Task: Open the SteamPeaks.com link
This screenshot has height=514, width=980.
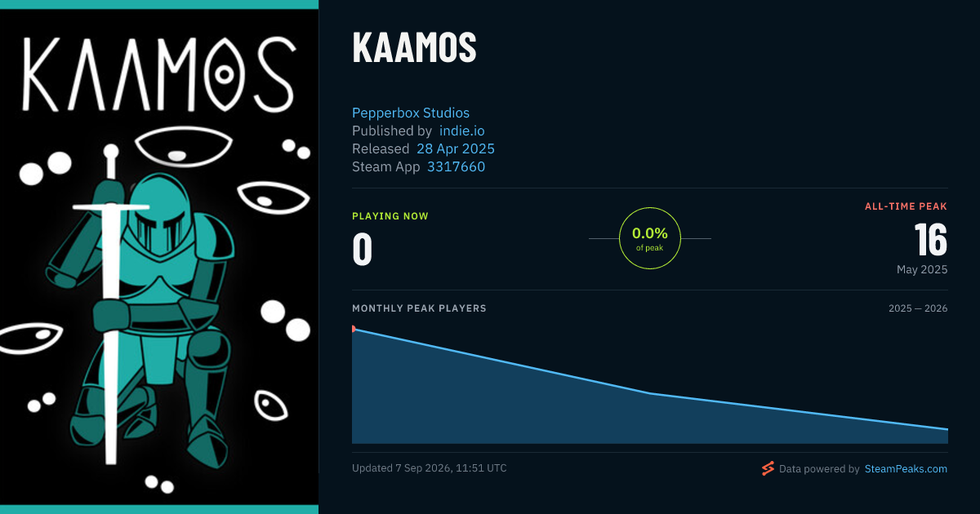Action: click(x=906, y=469)
